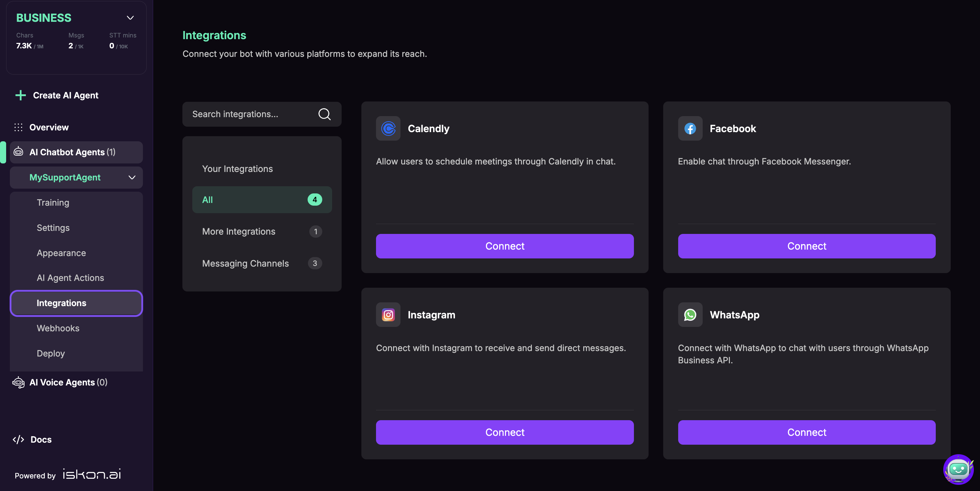Click the Instagram logo icon

(x=388, y=315)
